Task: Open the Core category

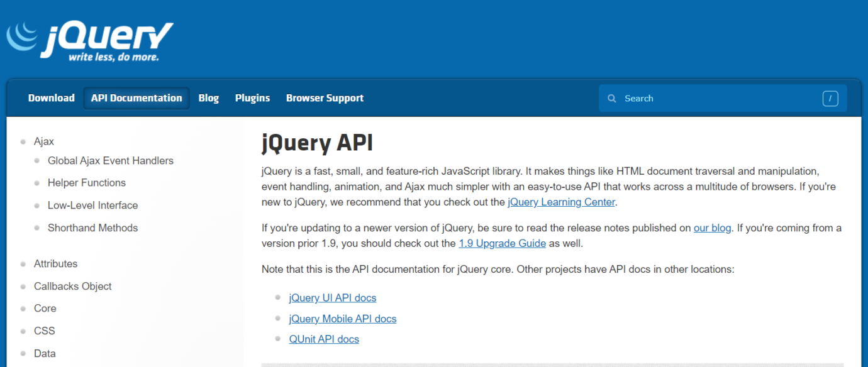Action: [x=45, y=309]
